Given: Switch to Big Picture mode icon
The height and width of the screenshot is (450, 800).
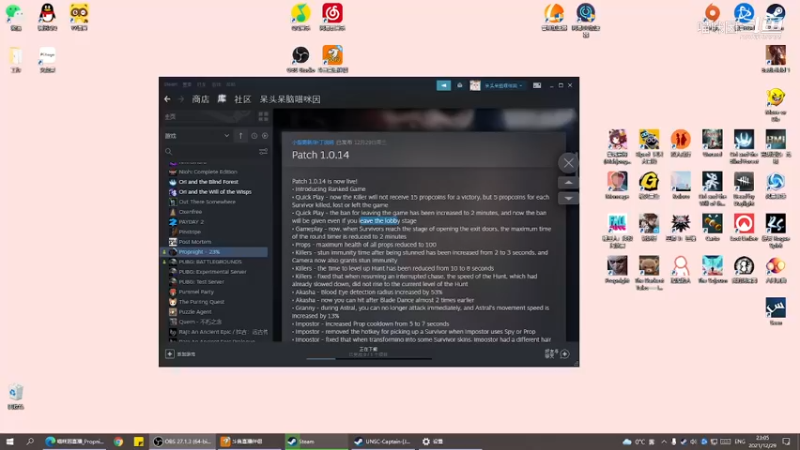Looking at the screenshot, I should click(x=537, y=85).
